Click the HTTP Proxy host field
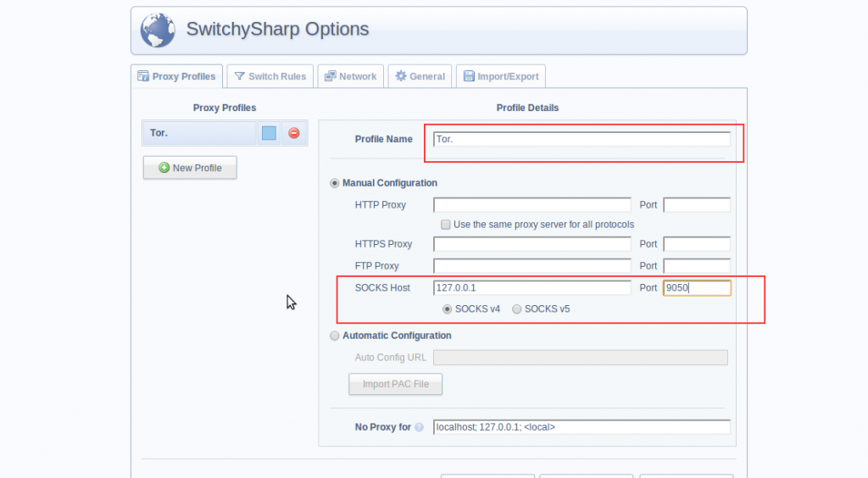 click(x=532, y=205)
